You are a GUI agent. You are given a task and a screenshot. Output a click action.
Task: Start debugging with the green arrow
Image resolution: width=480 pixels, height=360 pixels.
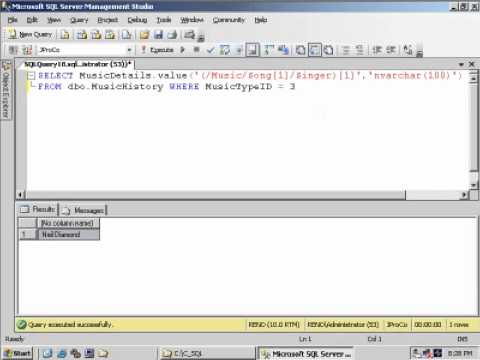(x=182, y=50)
